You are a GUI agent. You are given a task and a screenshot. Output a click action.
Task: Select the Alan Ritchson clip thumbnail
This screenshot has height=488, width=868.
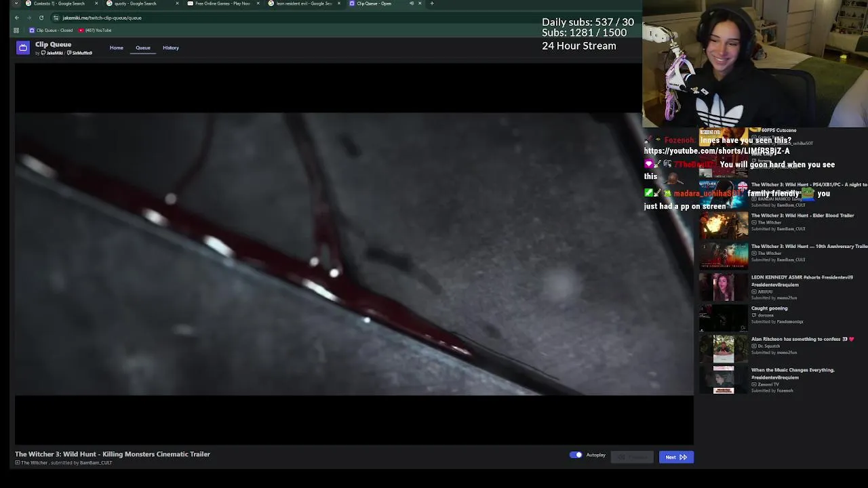click(724, 348)
